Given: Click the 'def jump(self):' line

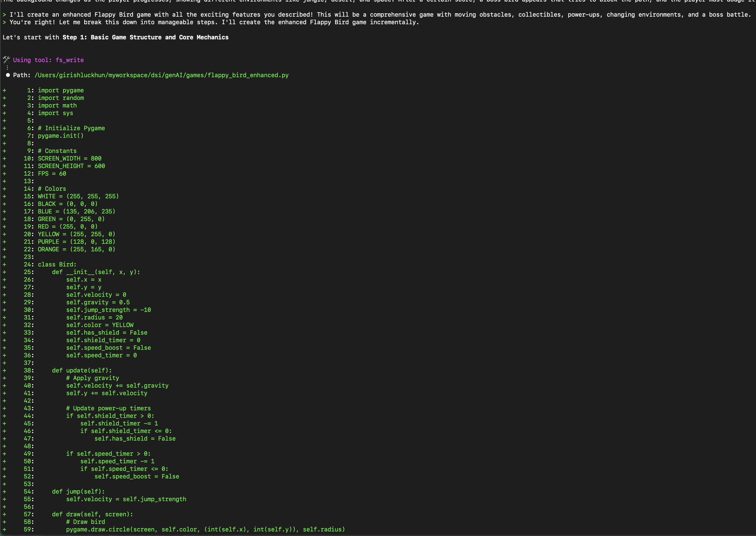Looking at the screenshot, I should (x=78, y=491).
